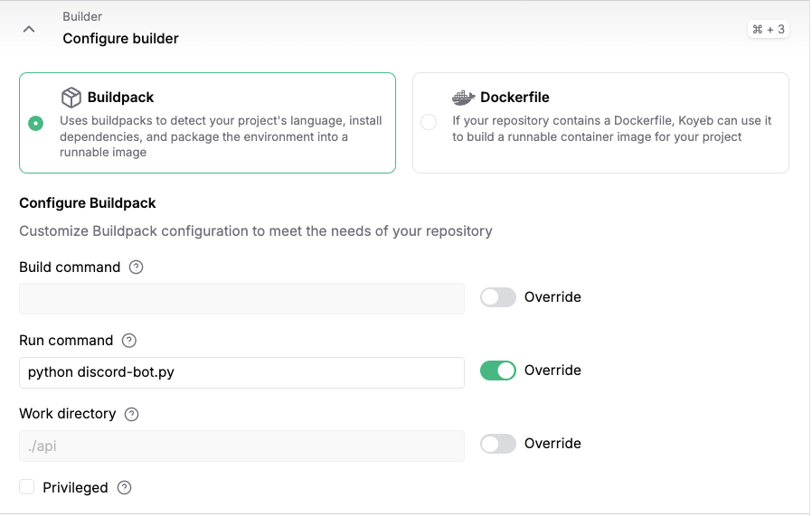Click the Configure builder heading

click(120, 39)
